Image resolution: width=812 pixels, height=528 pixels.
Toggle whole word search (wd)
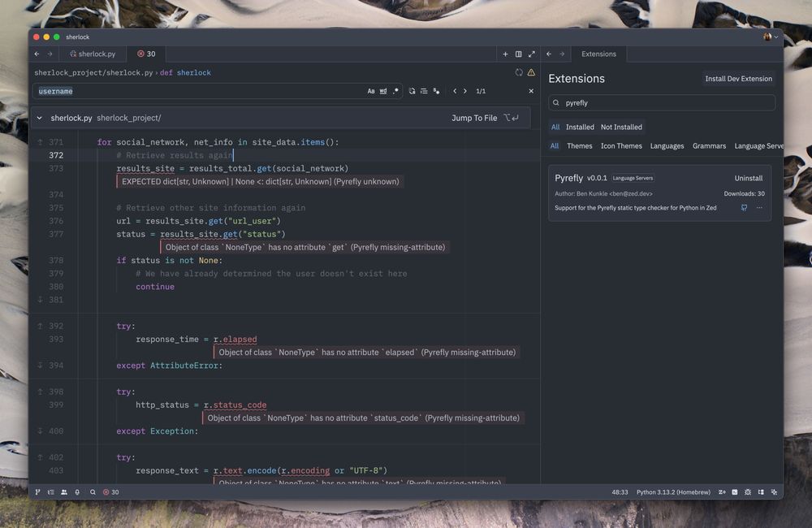pyautogui.click(x=383, y=91)
